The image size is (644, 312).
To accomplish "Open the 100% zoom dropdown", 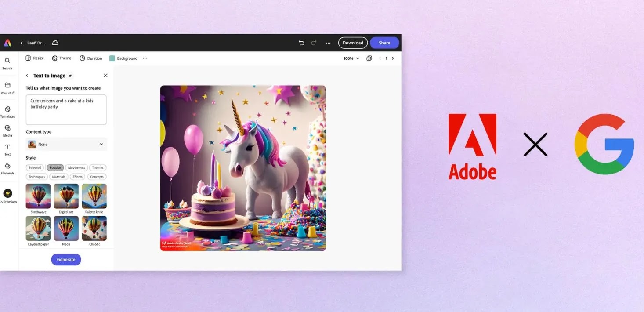I will (351, 58).
